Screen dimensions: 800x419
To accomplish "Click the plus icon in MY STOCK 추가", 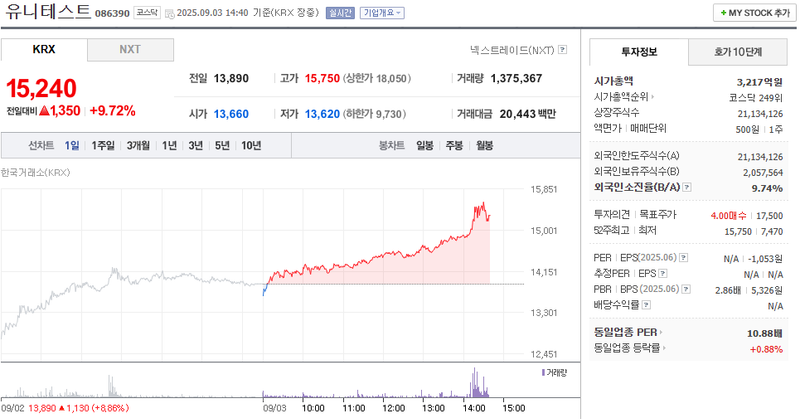I will point(723,13).
